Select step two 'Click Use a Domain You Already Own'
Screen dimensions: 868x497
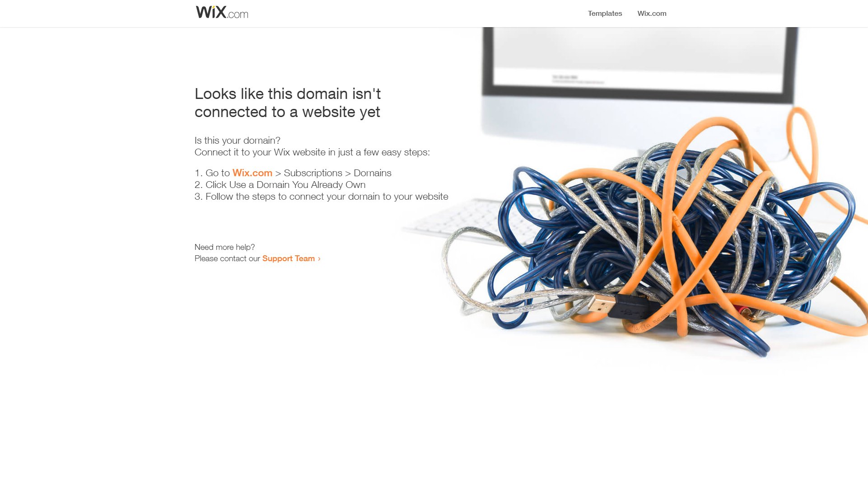click(280, 185)
